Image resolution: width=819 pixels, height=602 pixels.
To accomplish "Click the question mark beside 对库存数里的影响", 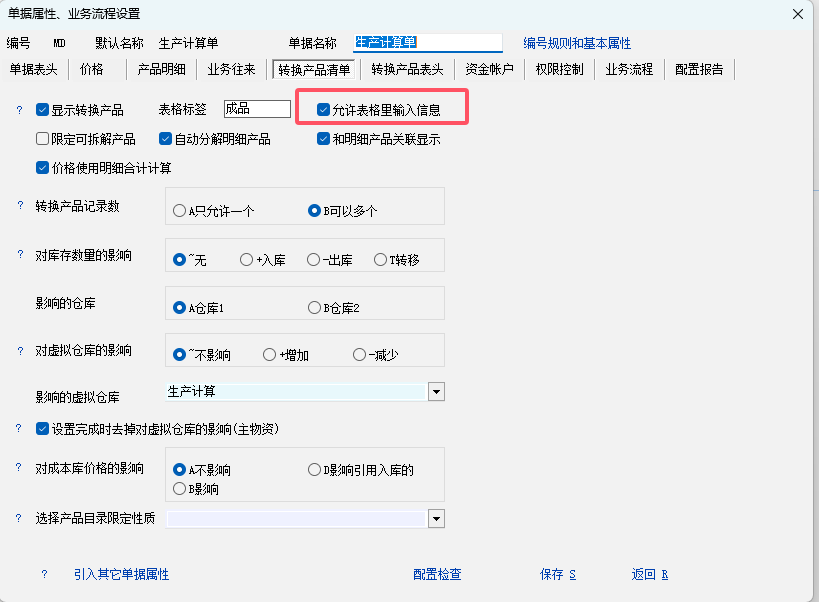I will [19, 255].
